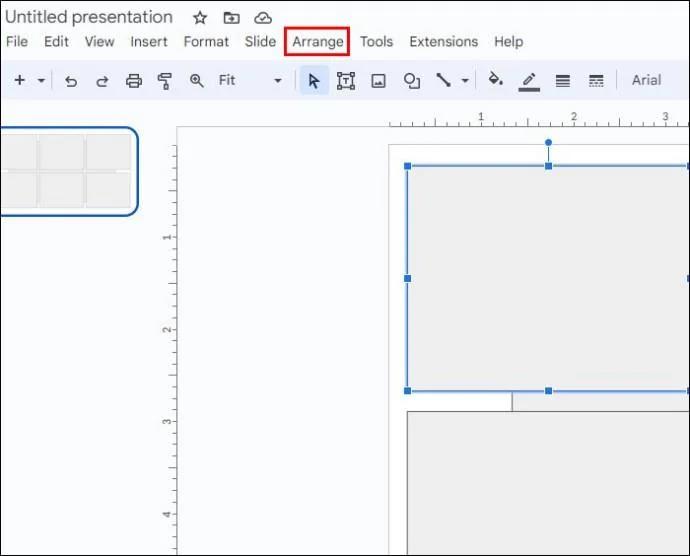Undo the last action
Image resolution: width=690 pixels, height=556 pixels.
click(x=71, y=81)
